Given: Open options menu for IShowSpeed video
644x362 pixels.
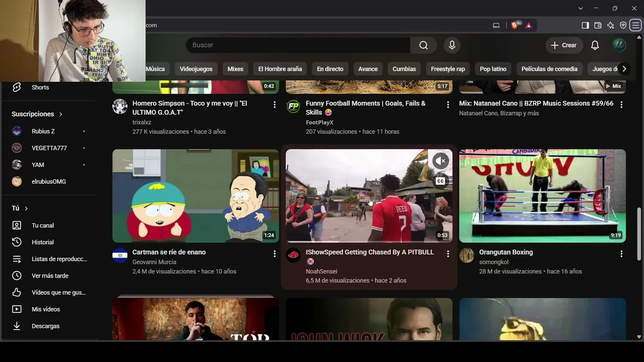Looking at the screenshot, I should 448,254.
